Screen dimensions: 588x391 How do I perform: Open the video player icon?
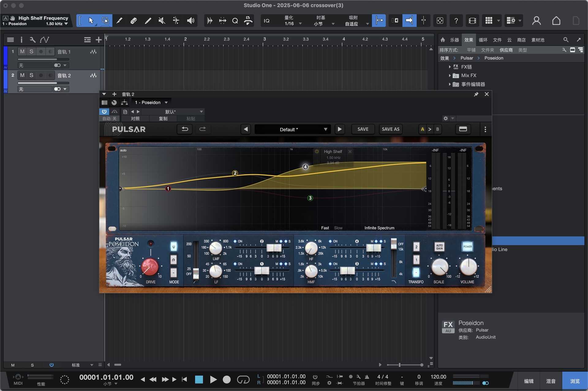pos(472,20)
